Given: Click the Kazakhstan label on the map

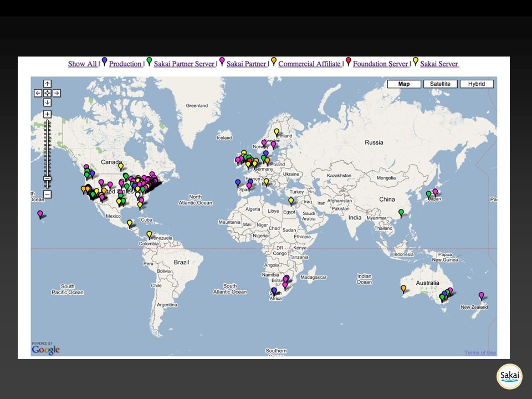Looking at the screenshot, I should point(339,176).
